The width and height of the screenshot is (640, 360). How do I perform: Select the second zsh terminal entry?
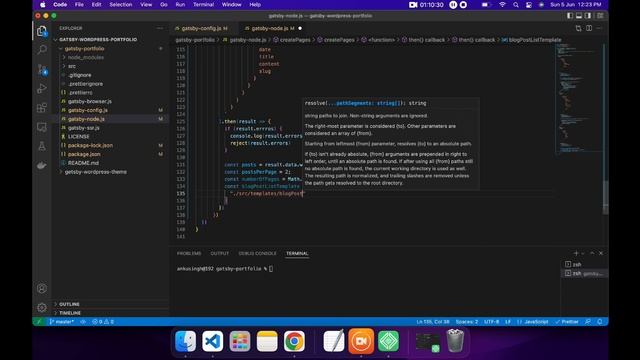coord(584,273)
